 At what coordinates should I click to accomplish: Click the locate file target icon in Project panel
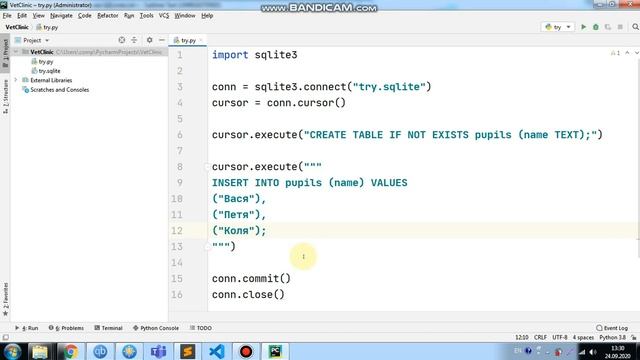122,40
